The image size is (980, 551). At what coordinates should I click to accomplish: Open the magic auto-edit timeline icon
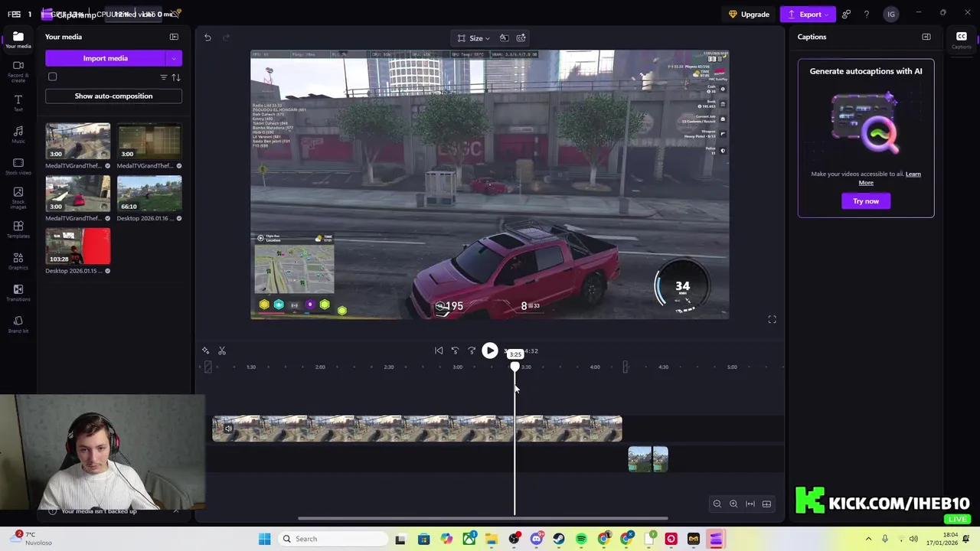coord(205,350)
